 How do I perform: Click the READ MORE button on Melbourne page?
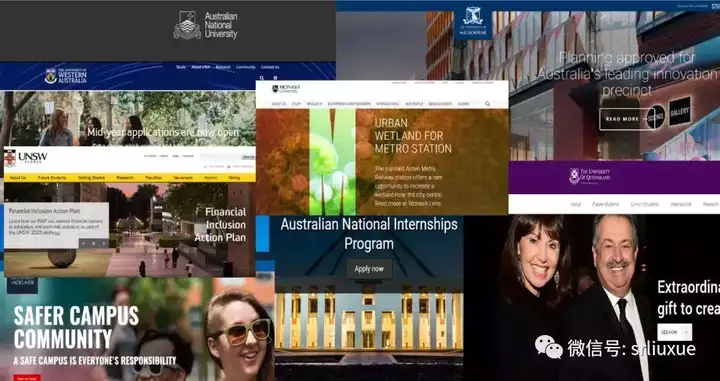click(627, 119)
